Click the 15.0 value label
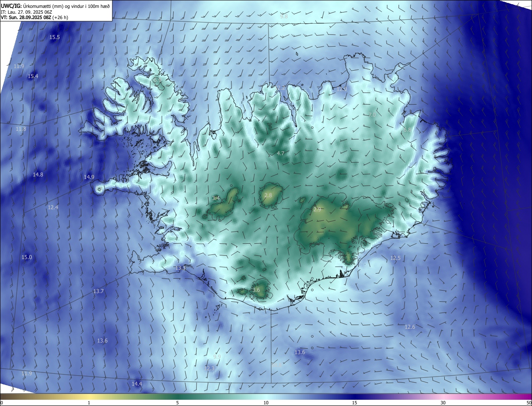Screen dimensions: 532x406 [27, 257]
